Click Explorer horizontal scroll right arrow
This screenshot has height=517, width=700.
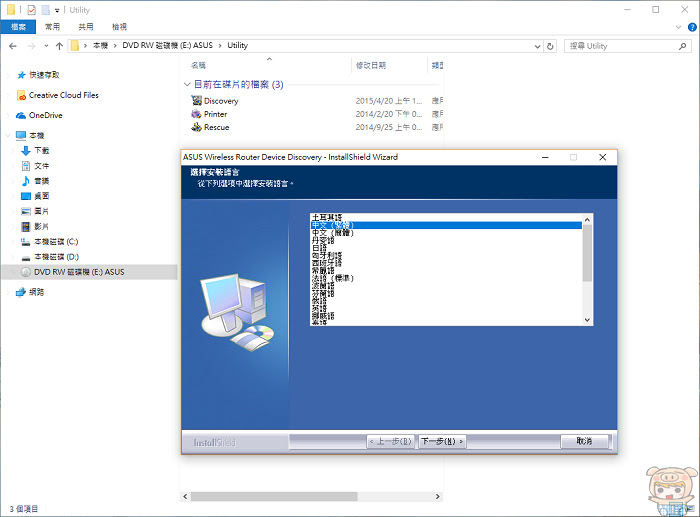[x=438, y=496]
